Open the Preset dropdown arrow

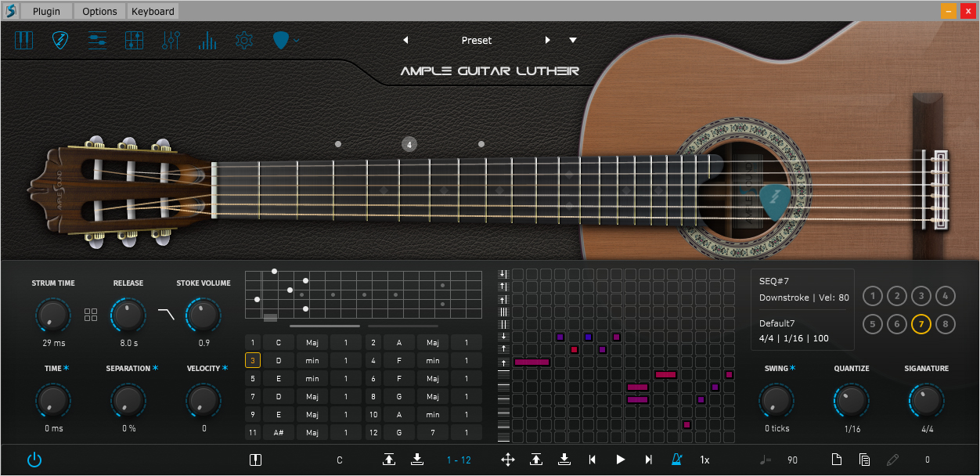(x=573, y=40)
